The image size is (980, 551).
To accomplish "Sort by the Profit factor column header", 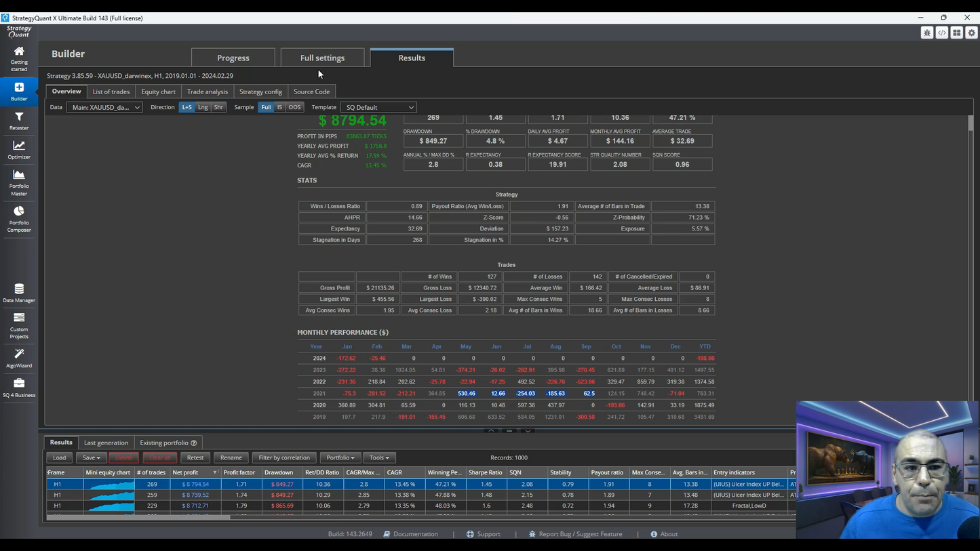I will coord(239,472).
